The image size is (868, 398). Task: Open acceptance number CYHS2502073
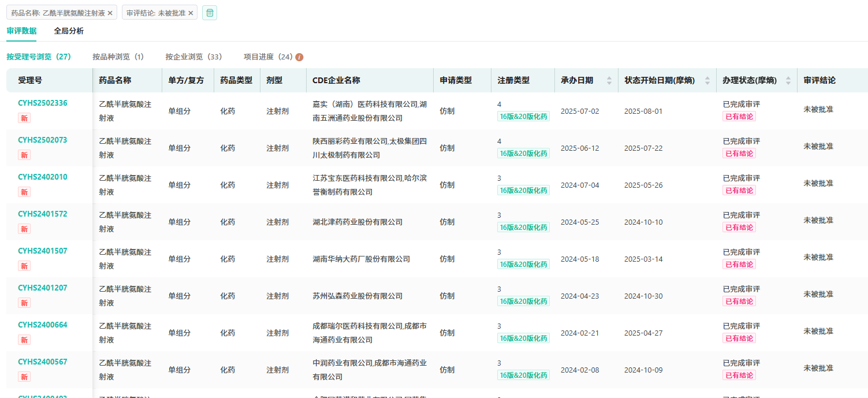point(42,140)
